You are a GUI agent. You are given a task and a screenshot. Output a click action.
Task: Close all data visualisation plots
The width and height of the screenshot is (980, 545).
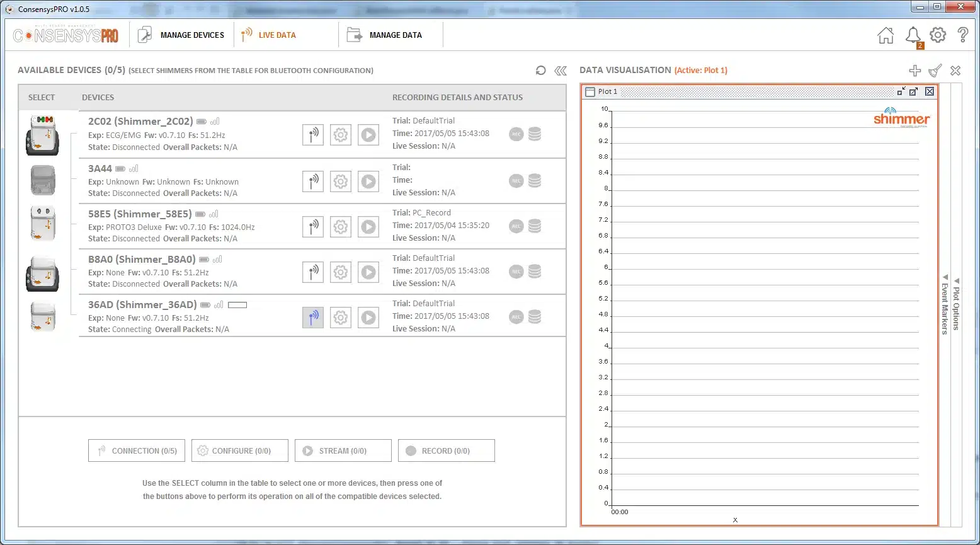click(x=955, y=71)
